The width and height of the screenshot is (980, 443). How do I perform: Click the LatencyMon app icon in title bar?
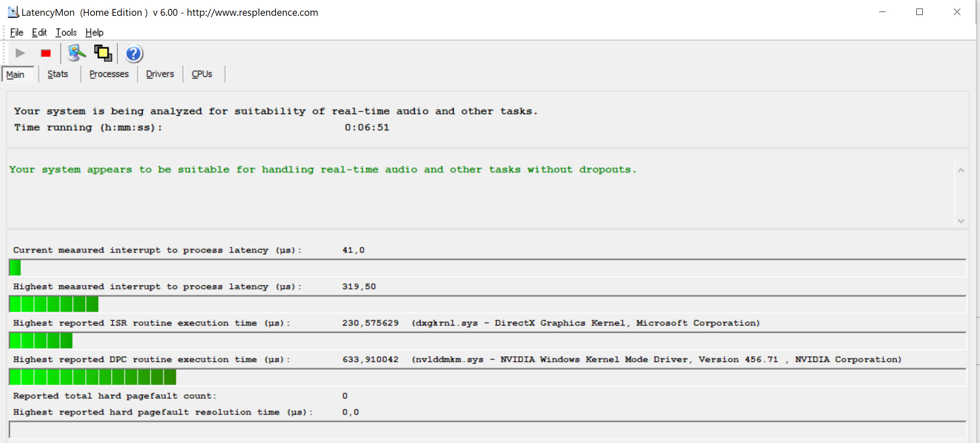[x=13, y=12]
